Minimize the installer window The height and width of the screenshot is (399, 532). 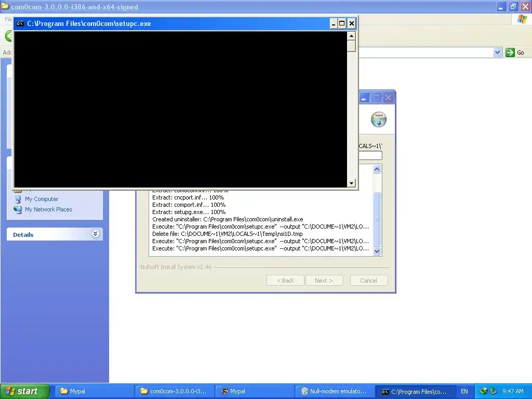(364, 98)
